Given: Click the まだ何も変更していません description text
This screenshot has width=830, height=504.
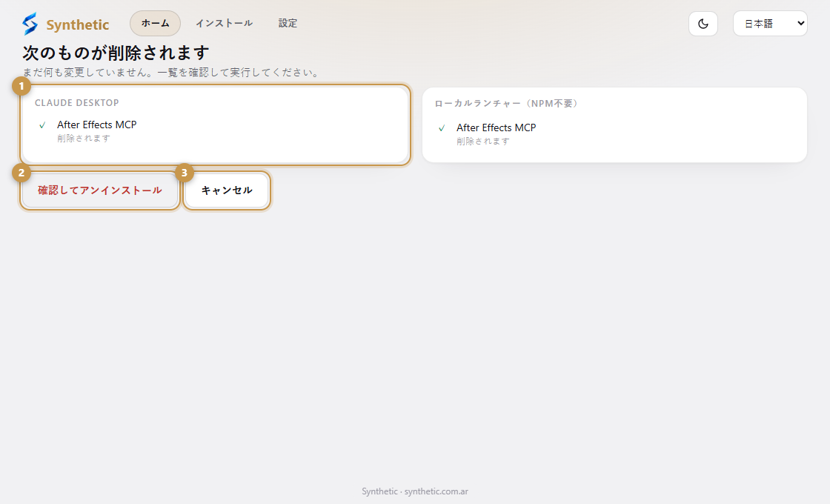Looking at the screenshot, I should point(171,73).
